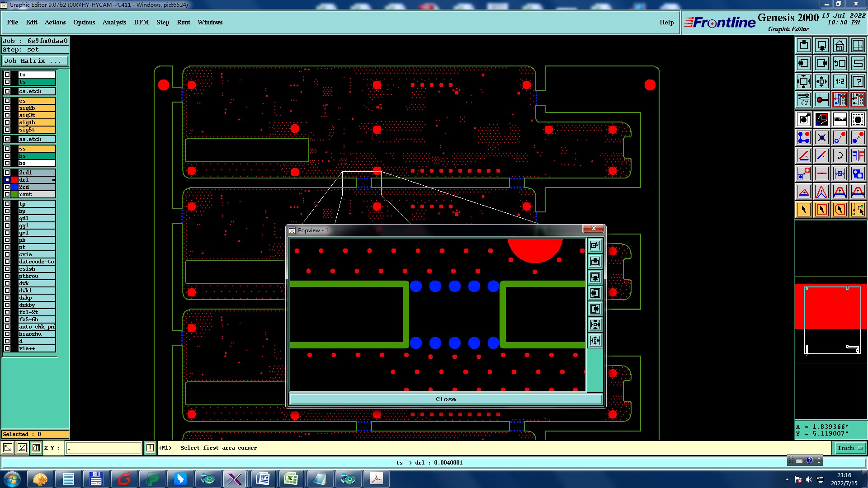This screenshot has width=868, height=488.
Task: Click the question mark help view icon
Action: [x=858, y=81]
